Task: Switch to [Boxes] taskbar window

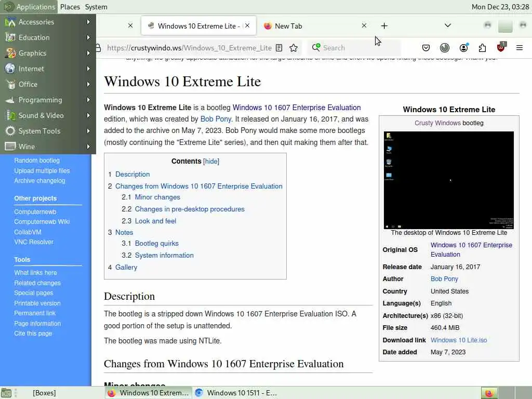Action: click(44, 393)
